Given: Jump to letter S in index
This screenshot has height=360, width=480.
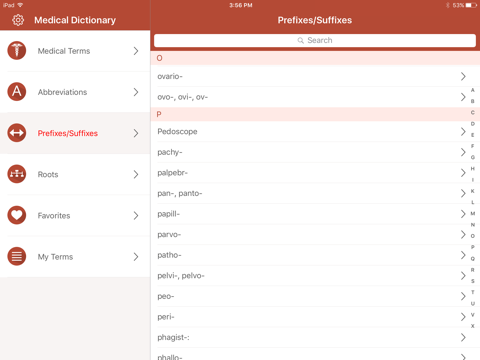Looking at the screenshot, I should pos(473,281).
